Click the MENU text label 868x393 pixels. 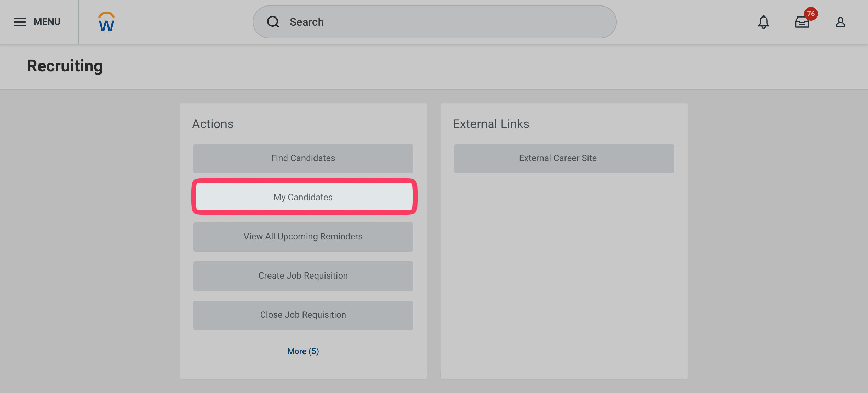tap(47, 22)
